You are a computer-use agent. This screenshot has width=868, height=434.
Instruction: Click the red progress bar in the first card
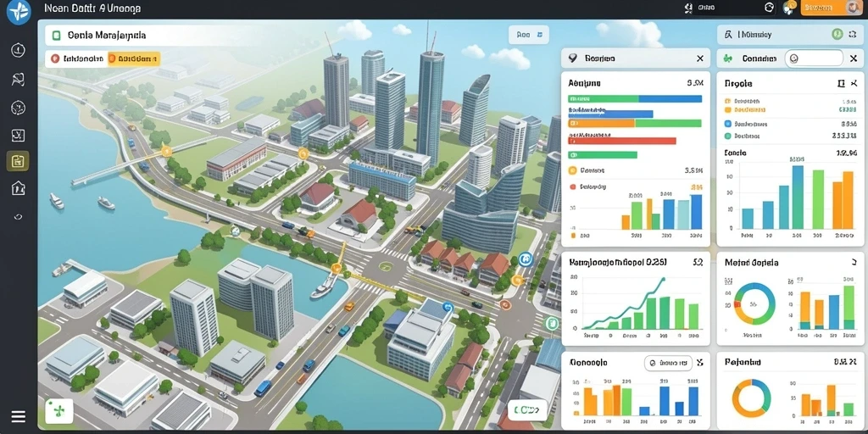tap(622, 142)
